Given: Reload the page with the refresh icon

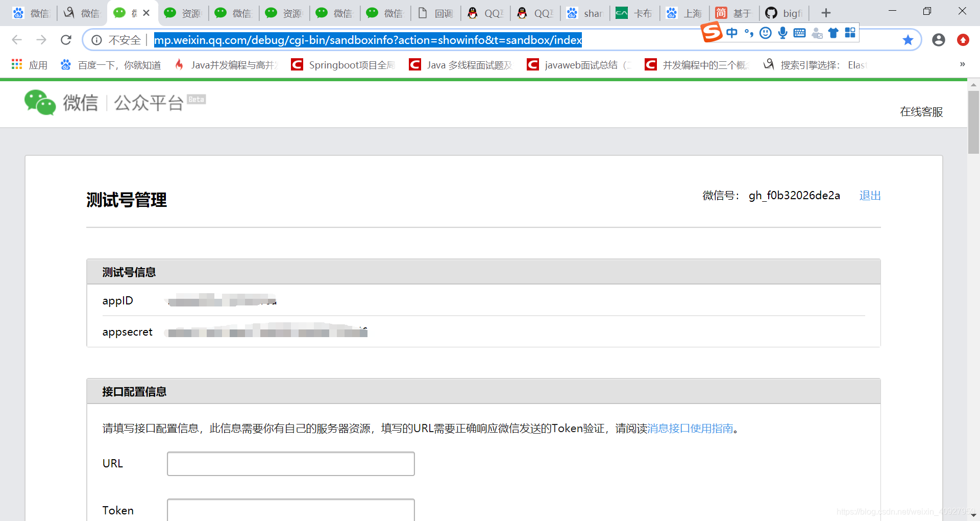Looking at the screenshot, I should 66,40.
